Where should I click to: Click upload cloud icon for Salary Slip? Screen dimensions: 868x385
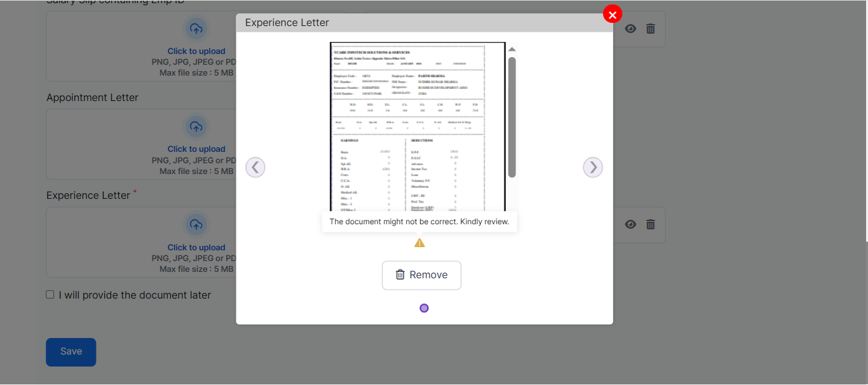(x=196, y=29)
